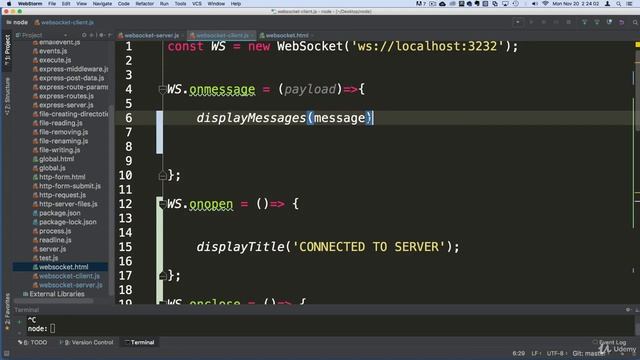Click the scroll-from-source icon in Project panel

coord(84,36)
